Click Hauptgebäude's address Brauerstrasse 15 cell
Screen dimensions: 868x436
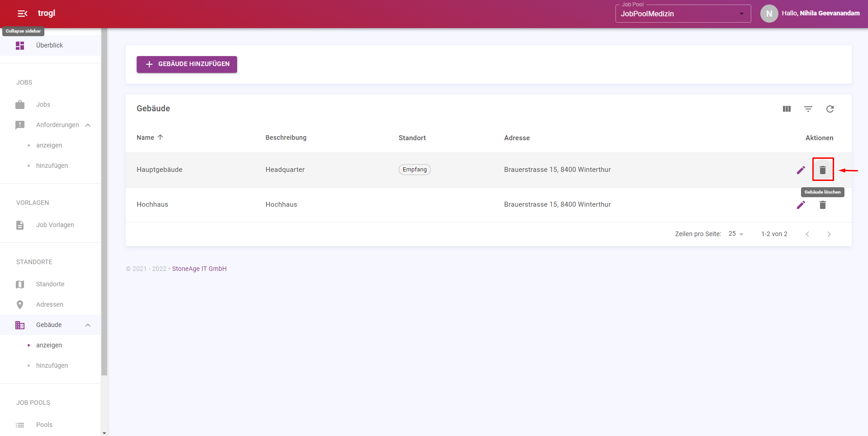(558, 170)
